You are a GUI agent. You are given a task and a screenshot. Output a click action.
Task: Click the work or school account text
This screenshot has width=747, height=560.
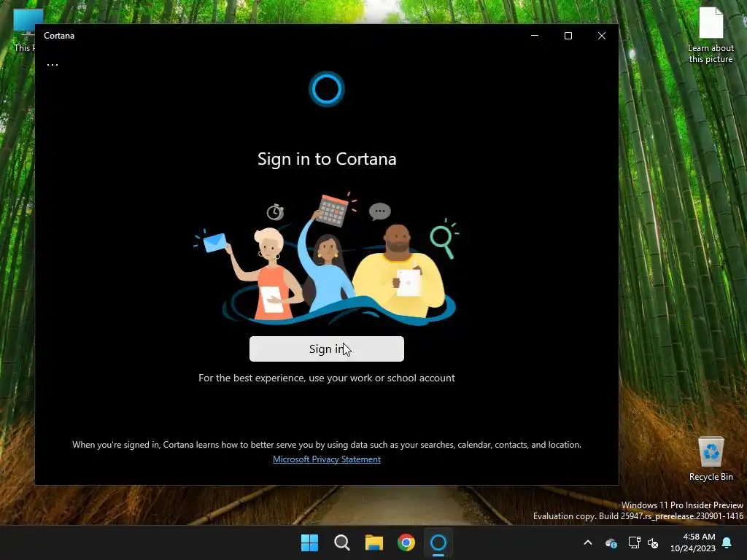click(327, 378)
